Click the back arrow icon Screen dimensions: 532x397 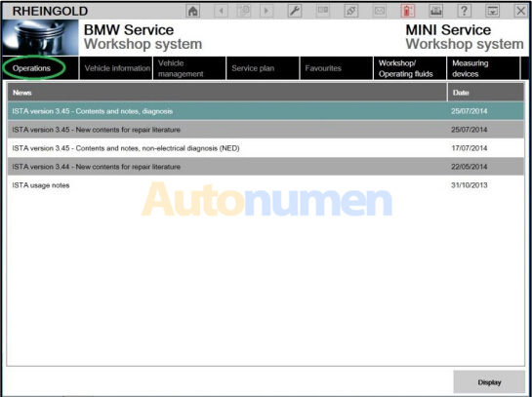(x=221, y=11)
